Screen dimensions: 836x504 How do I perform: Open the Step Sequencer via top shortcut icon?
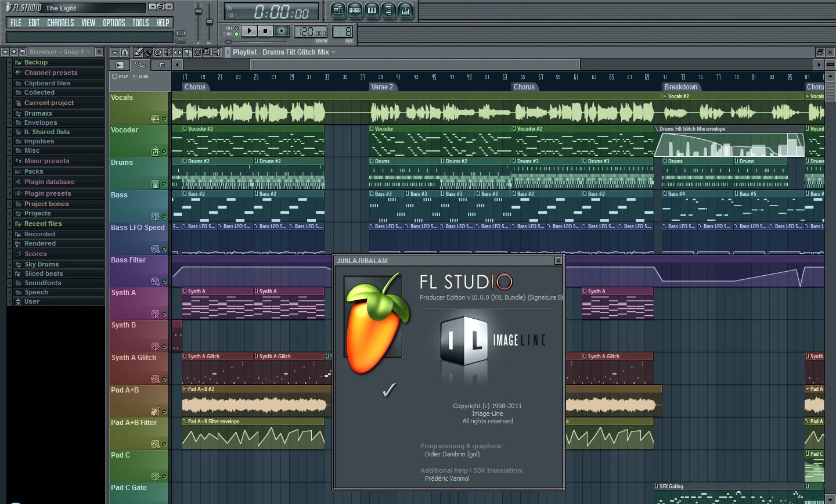[355, 10]
